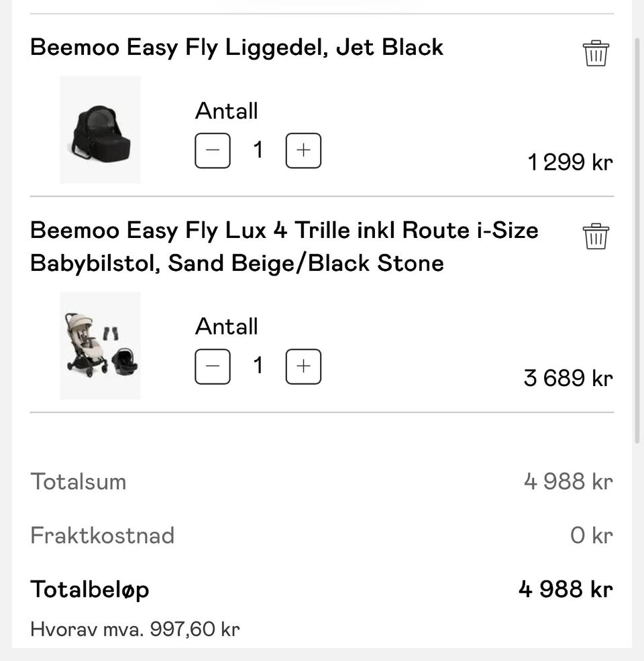The image size is (644, 661).
Task: Click the bold 4 988 kr total amount
Action: click(x=566, y=589)
